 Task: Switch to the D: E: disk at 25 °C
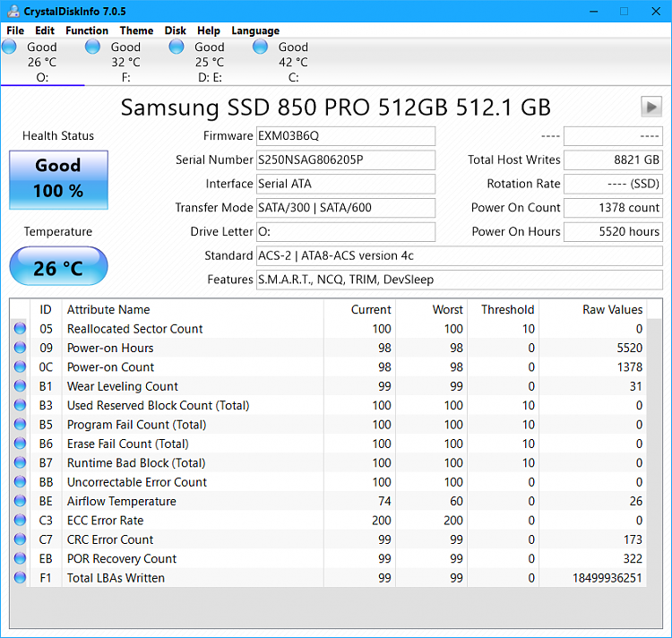click(x=210, y=62)
